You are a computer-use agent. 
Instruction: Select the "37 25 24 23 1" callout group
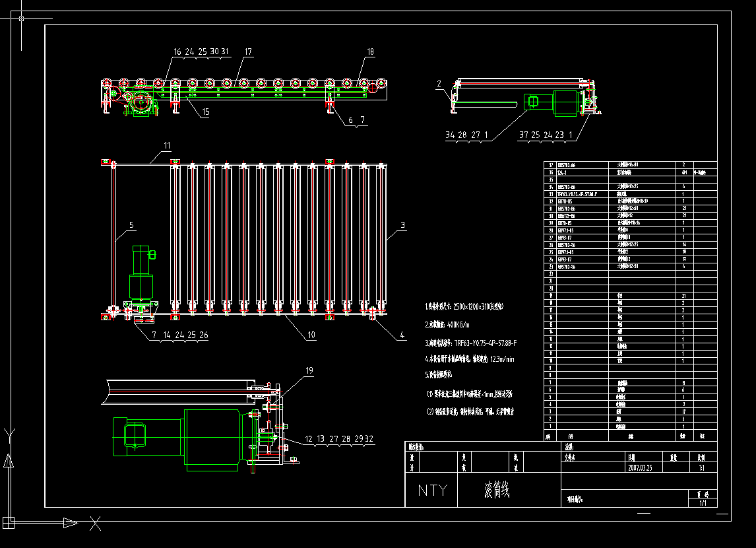pos(546,135)
